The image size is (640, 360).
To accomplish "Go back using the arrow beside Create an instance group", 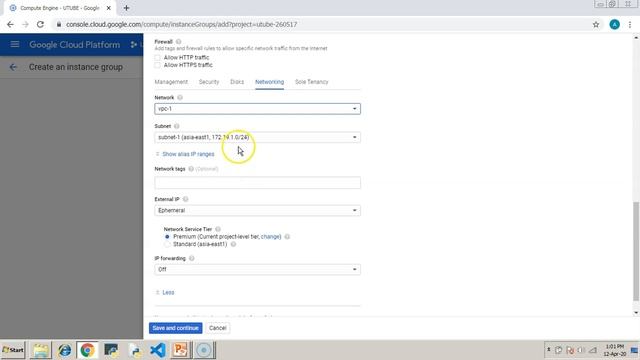I will (x=13, y=67).
